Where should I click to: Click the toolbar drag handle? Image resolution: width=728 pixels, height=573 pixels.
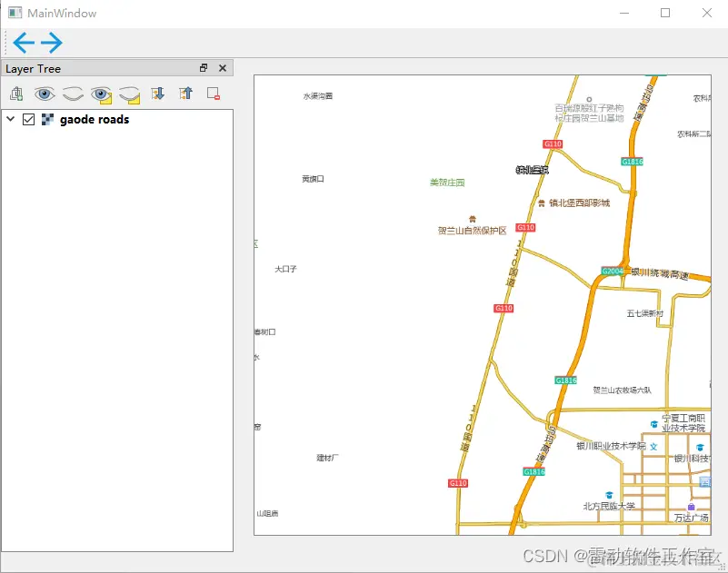pyautogui.click(x=5, y=43)
